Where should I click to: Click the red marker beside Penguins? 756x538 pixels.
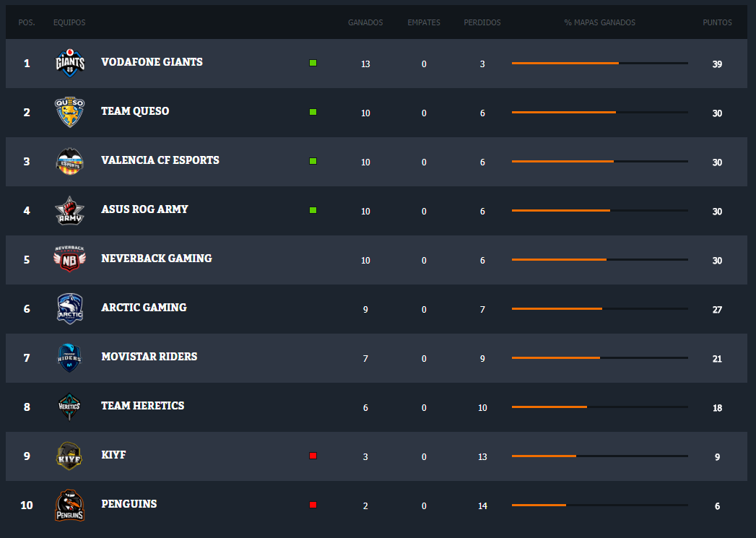[313, 505]
